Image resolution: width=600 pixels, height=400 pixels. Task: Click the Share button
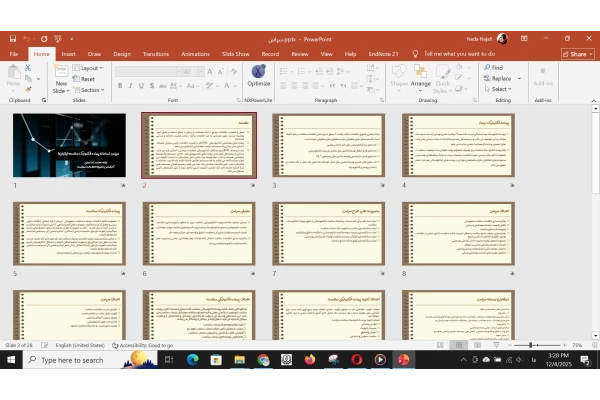point(575,54)
